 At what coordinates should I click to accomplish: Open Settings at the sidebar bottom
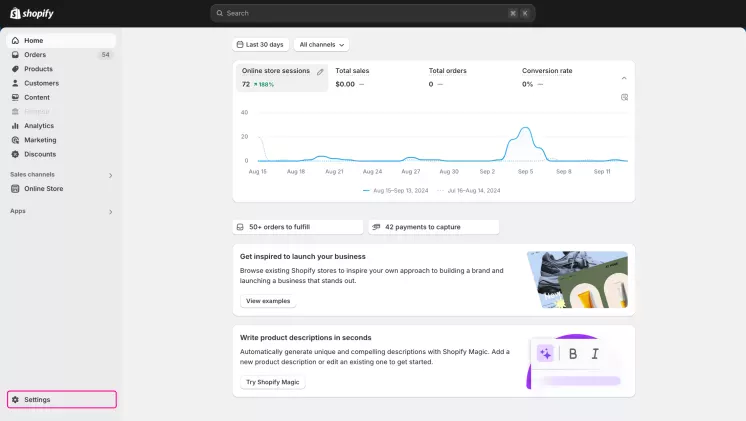(37, 399)
